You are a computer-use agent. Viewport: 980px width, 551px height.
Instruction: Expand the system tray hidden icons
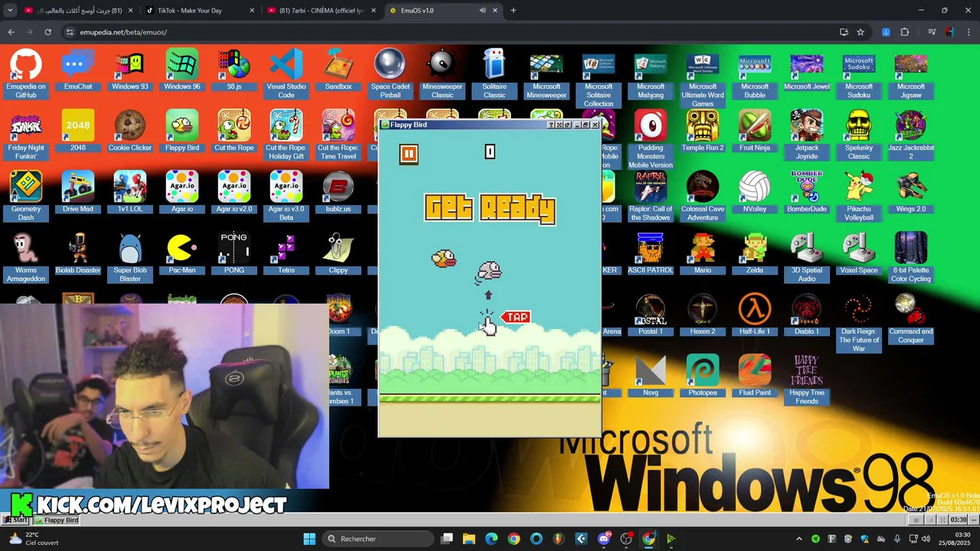point(799,539)
